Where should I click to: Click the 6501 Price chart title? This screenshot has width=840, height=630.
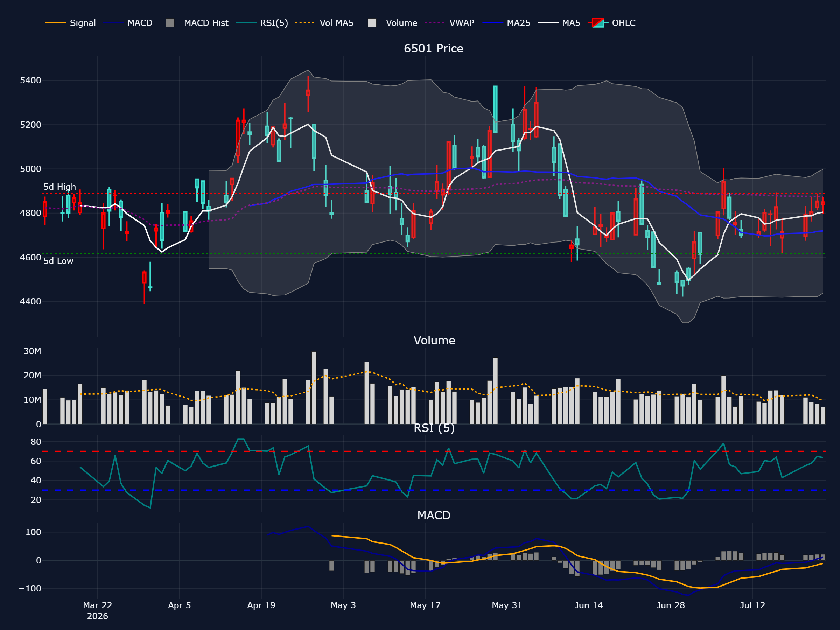point(434,49)
